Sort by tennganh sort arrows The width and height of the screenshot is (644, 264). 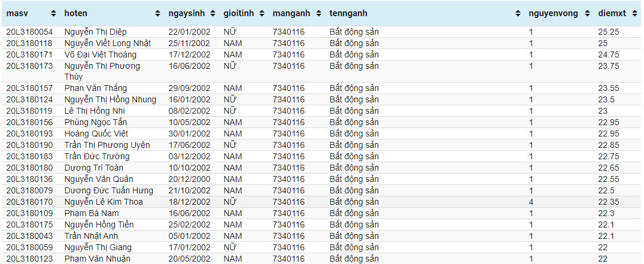pyautogui.click(x=518, y=14)
